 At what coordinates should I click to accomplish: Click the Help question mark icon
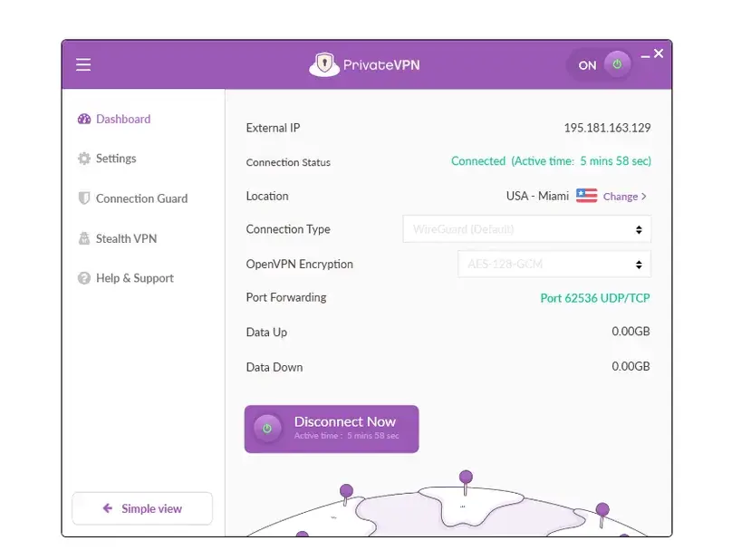coord(84,278)
